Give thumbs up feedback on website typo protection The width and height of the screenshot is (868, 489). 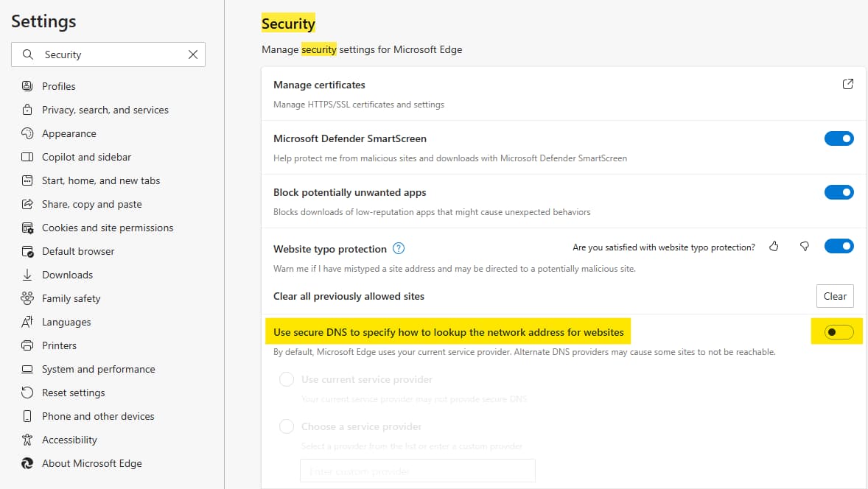coord(774,247)
